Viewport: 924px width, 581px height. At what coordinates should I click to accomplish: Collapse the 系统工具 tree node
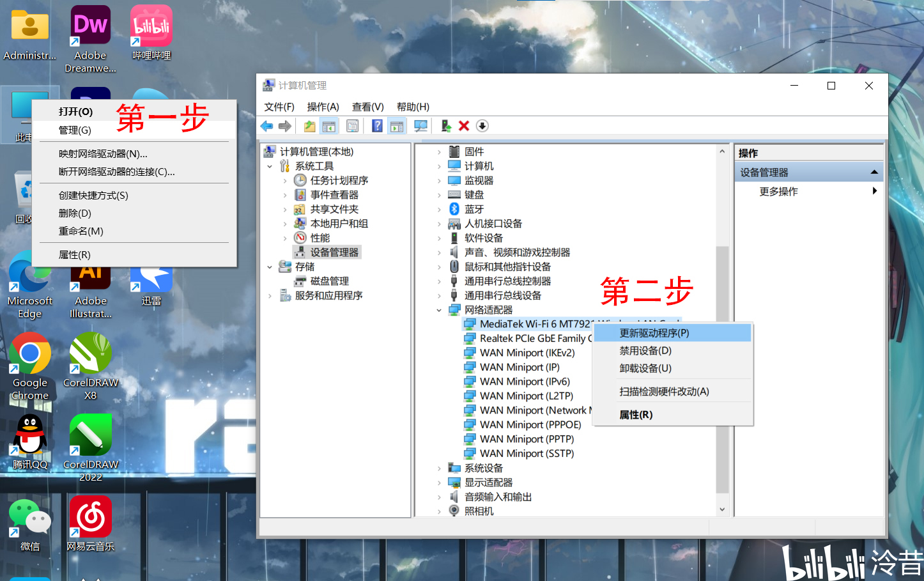tap(270, 166)
